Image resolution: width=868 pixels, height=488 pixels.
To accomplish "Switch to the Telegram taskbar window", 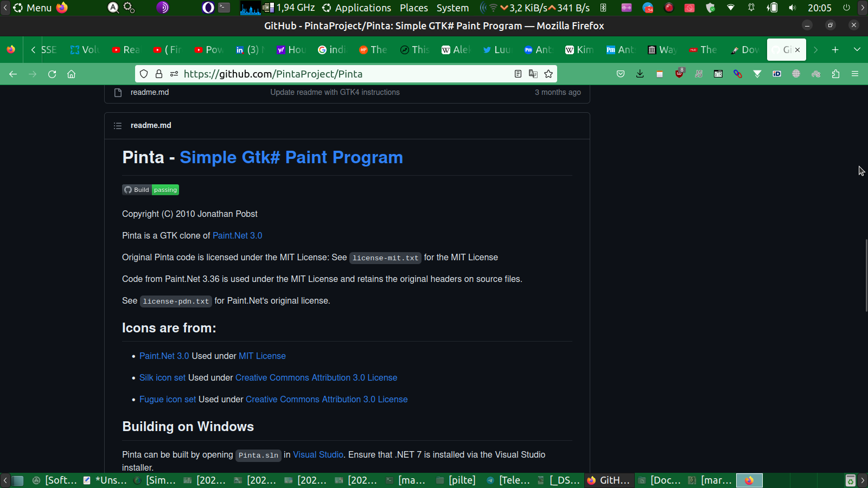I will (x=508, y=480).
